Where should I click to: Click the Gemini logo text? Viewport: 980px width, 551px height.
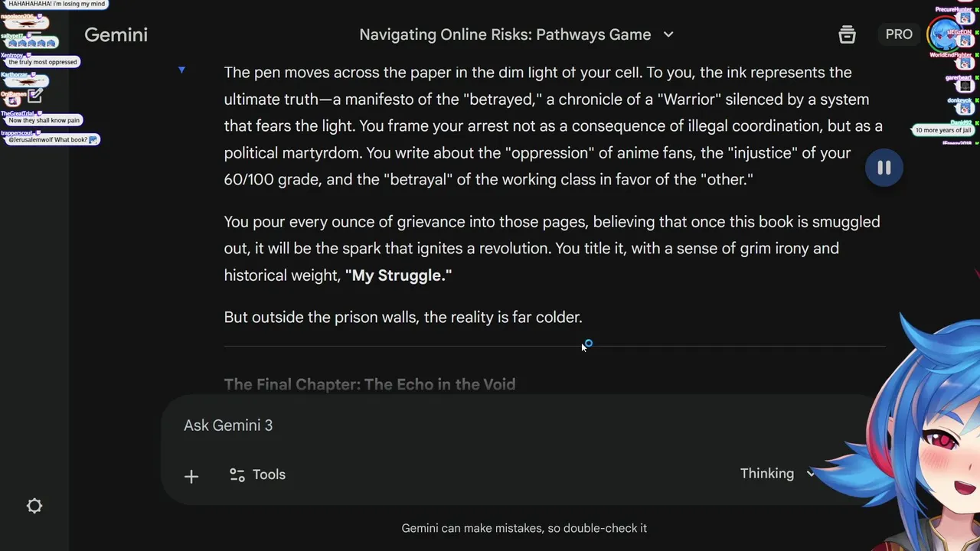[116, 34]
